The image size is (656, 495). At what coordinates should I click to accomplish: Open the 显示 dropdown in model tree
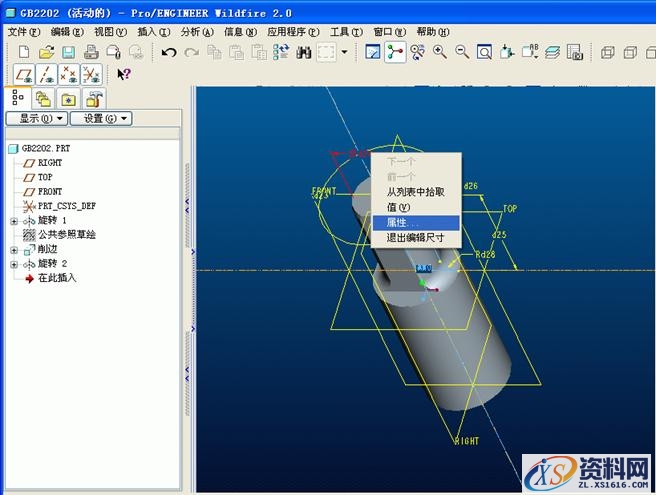click(x=37, y=118)
